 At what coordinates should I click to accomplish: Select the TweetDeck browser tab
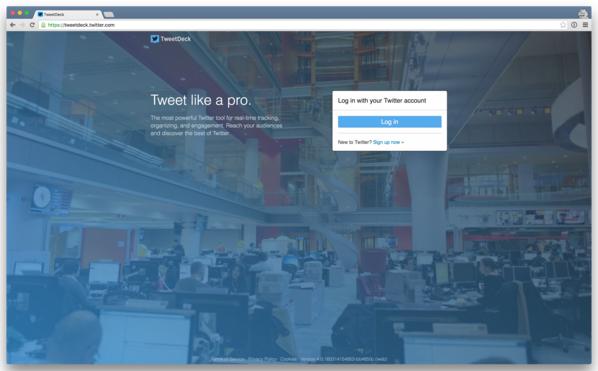(x=68, y=14)
